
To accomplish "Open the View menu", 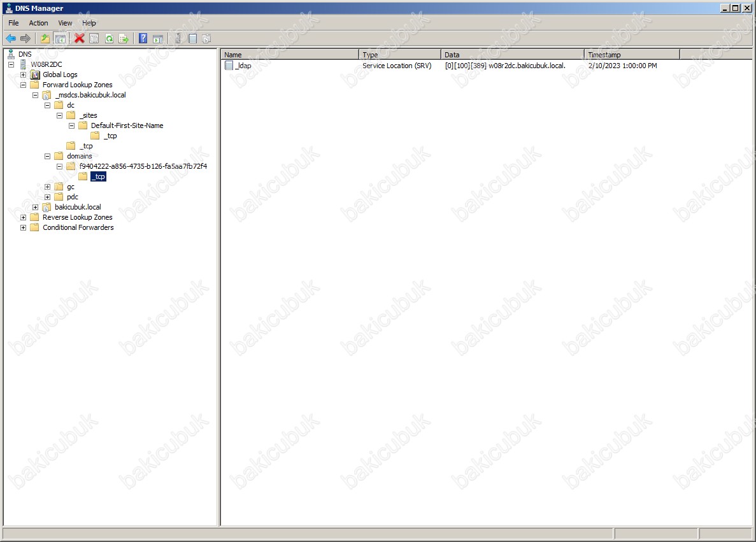I will coord(65,23).
